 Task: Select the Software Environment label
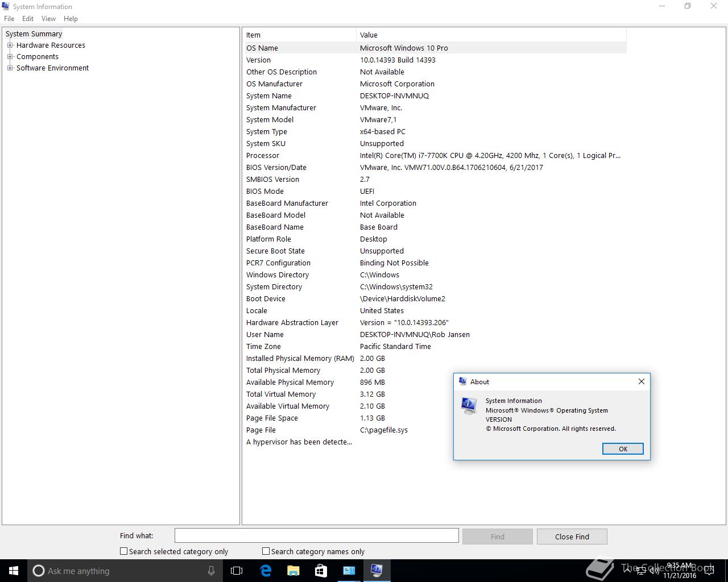52,68
